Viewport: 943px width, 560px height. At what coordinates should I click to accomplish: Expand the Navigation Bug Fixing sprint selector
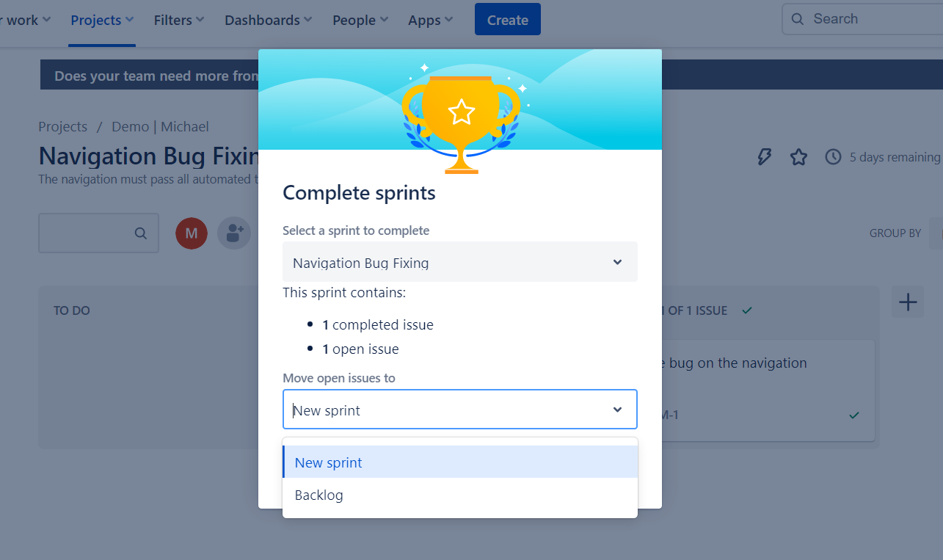pyautogui.click(x=460, y=262)
